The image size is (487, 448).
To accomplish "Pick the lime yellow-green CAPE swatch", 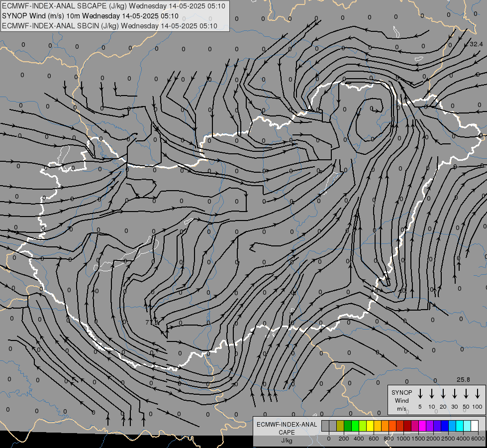I will pos(363,426).
